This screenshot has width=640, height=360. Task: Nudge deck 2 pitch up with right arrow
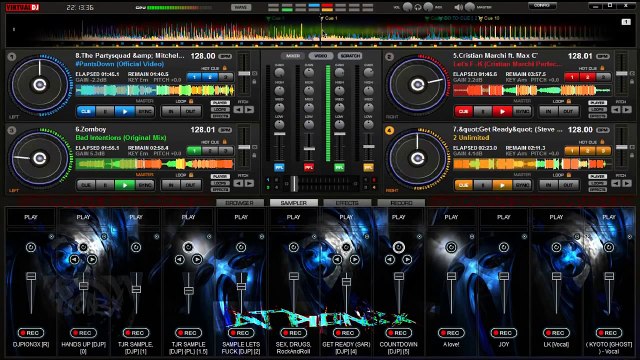coord(627,109)
